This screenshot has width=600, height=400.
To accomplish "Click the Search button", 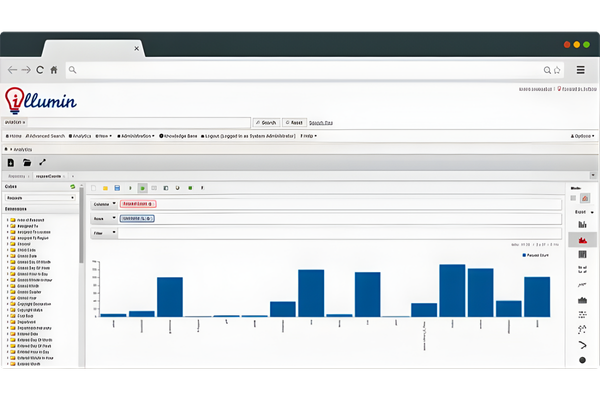I will 264,121.
